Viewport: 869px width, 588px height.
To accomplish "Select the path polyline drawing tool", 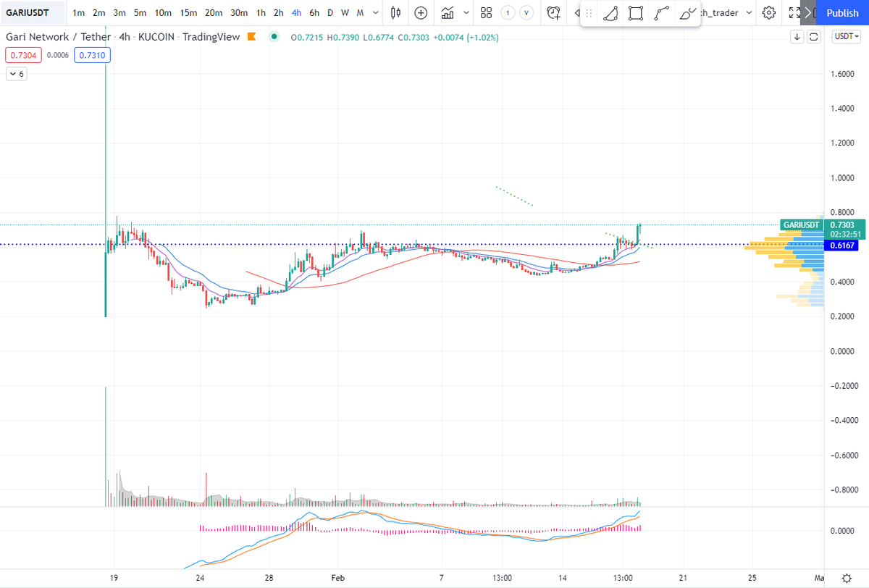I will tap(661, 13).
